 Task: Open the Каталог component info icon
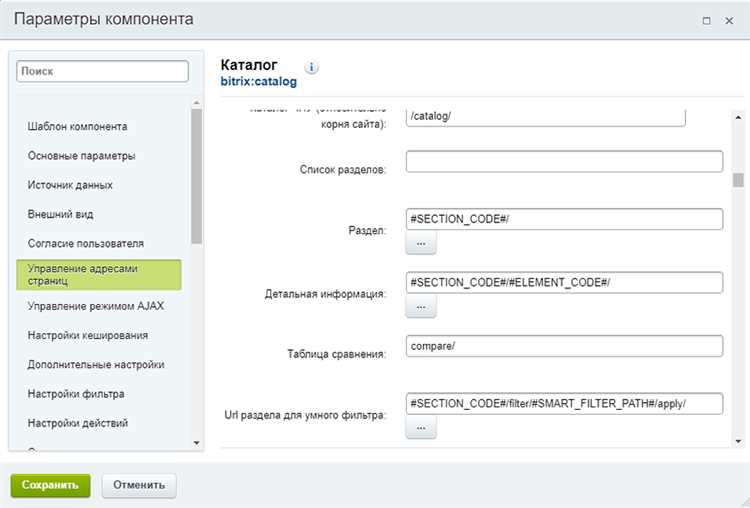coord(311,67)
